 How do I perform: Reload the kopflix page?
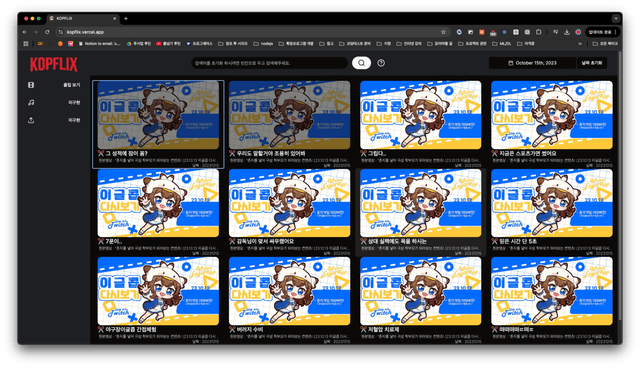coord(47,32)
